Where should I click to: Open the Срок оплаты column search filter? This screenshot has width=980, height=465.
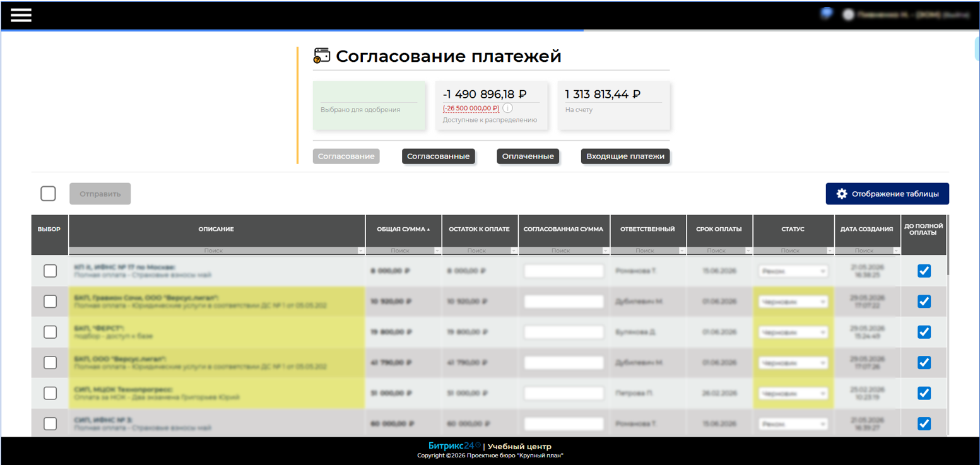pyautogui.click(x=719, y=250)
